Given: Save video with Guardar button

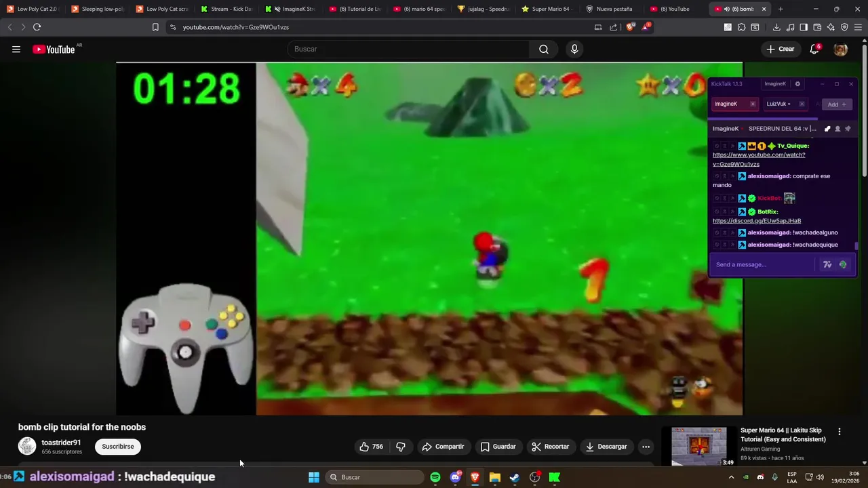Looking at the screenshot, I should [x=498, y=447].
